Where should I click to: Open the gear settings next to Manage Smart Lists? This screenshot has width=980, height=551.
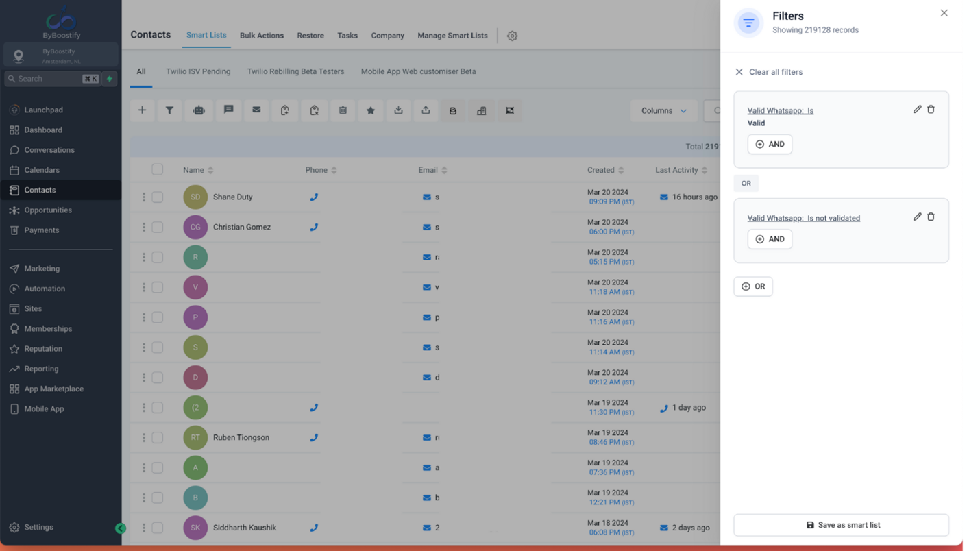[x=512, y=36]
